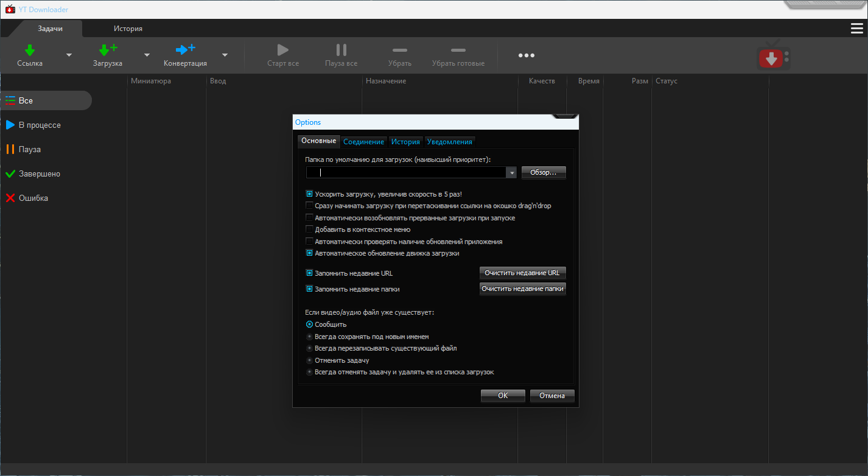The height and width of the screenshot is (476, 868).
Task: Open the three-dots more actions icon
Action: pos(526,55)
